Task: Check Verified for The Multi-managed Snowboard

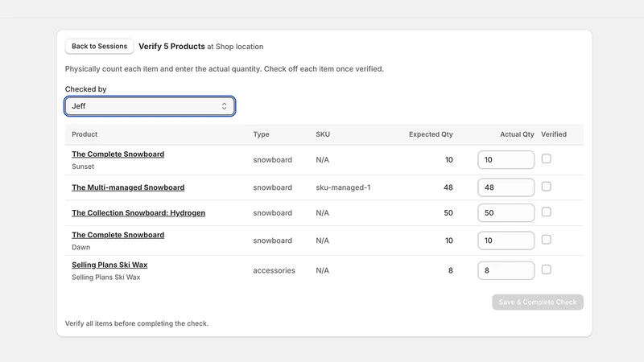Action: click(x=547, y=187)
